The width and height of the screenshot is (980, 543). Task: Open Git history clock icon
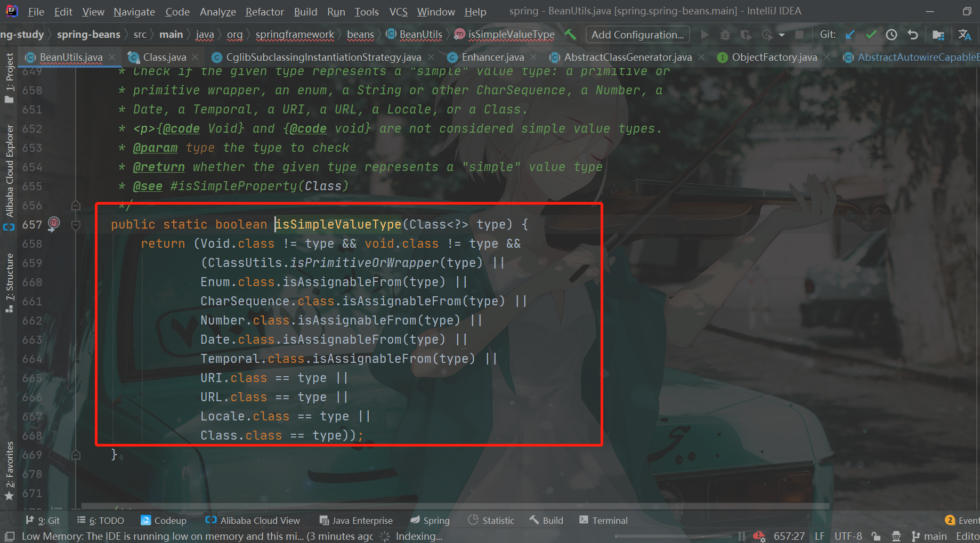click(x=892, y=35)
